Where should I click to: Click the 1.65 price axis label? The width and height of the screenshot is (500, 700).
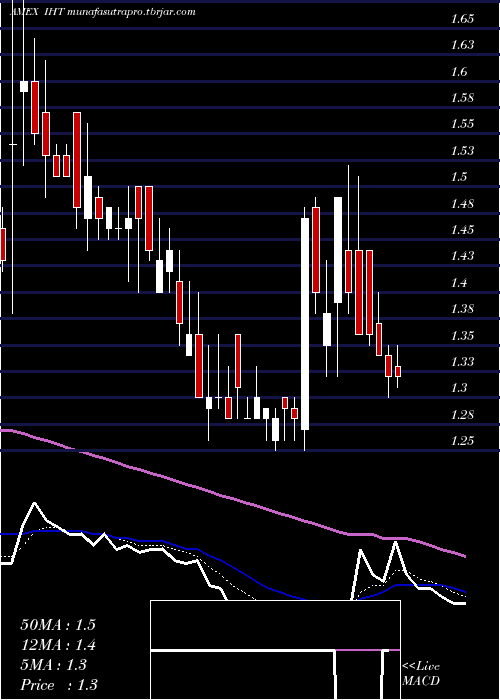[462, 19]
